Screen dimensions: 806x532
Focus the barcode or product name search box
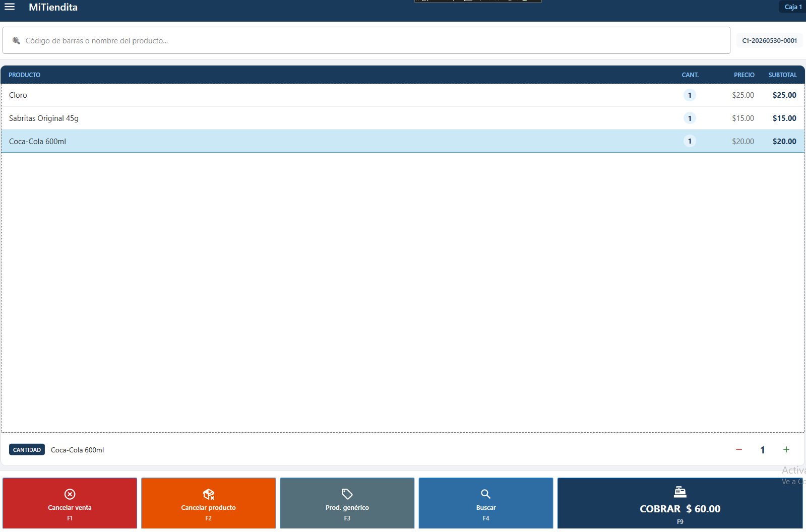click(x=366, y=40)
